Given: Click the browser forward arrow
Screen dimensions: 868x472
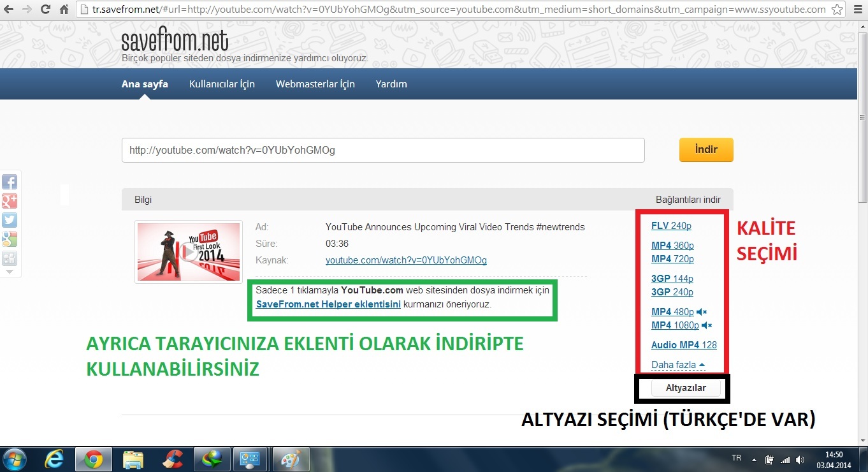Looking at the screenshot, I should coord(27,10).
